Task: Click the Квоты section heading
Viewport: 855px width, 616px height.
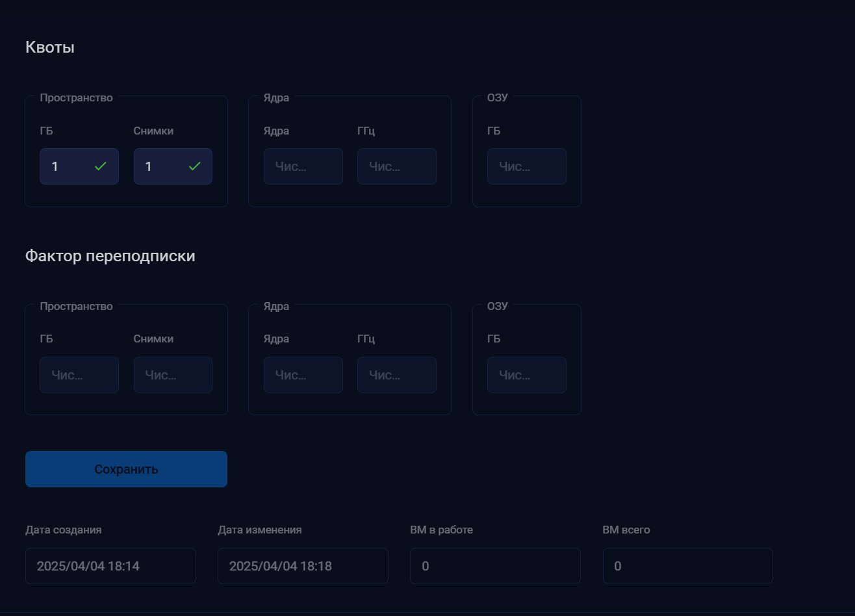Action: [x=50, y=47]
